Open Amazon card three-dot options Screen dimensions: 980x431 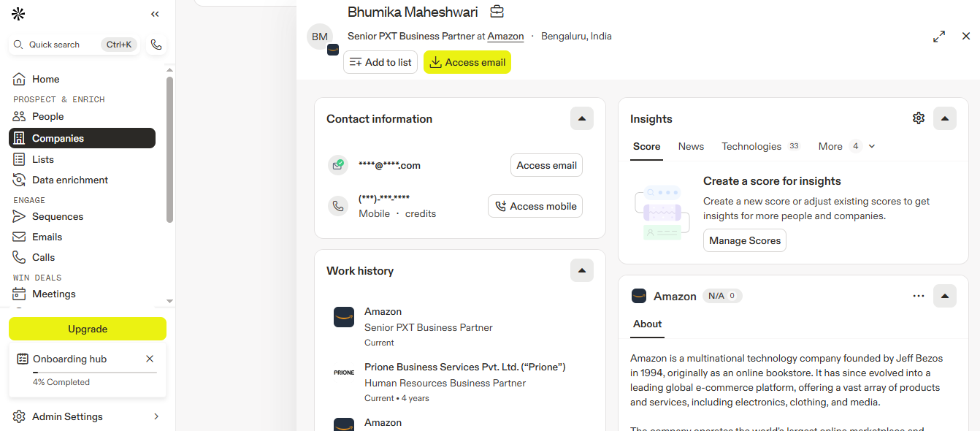click(919, 296)
